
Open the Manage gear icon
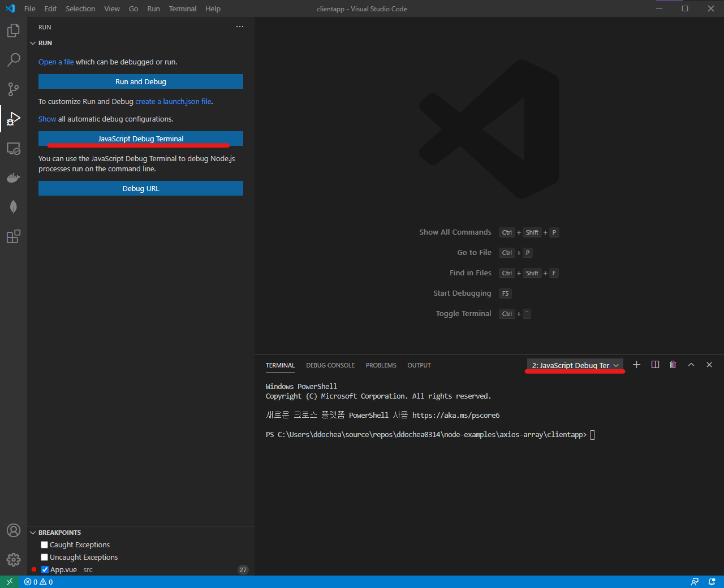pyautogui.click(x=14, y=560)
